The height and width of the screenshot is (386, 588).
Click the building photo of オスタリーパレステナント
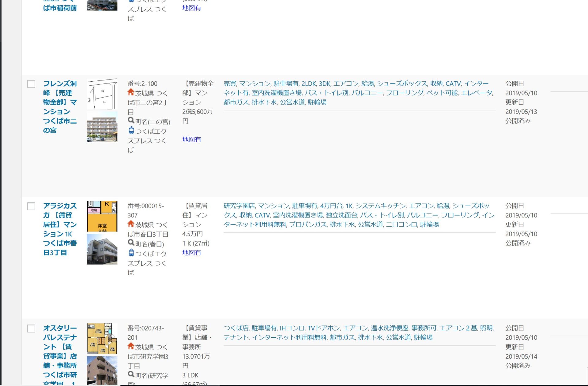tap(102, 370)
